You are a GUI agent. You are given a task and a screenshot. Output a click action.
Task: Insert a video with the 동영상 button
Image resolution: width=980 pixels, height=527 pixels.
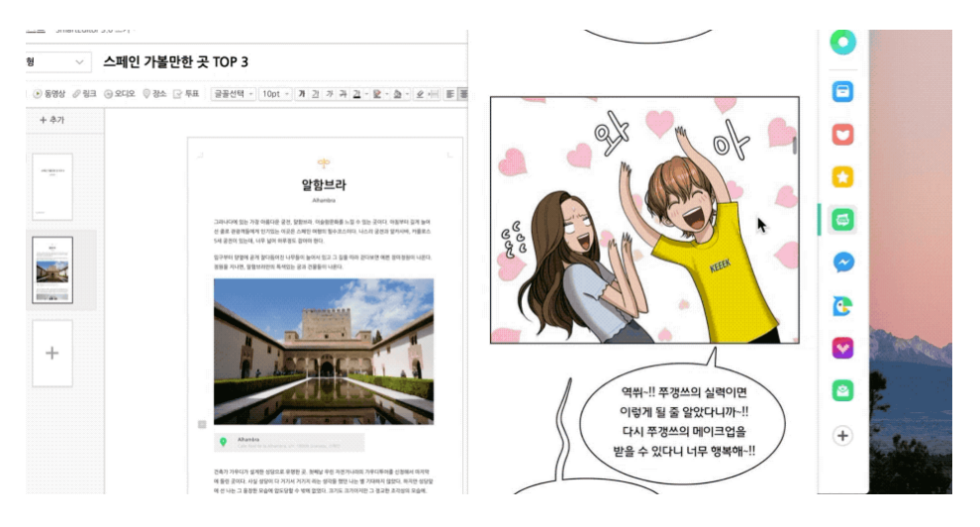[x=49, y=94]
